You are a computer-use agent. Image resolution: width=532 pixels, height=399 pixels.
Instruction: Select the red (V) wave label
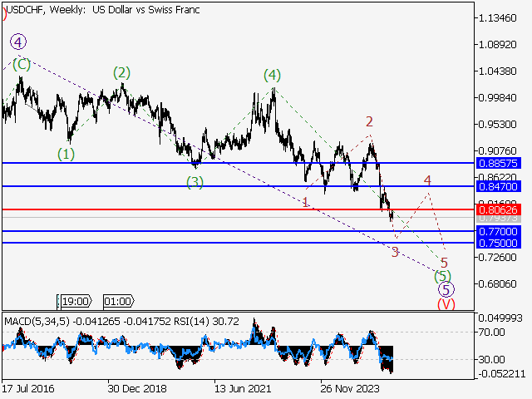click(x=446, y=304)
